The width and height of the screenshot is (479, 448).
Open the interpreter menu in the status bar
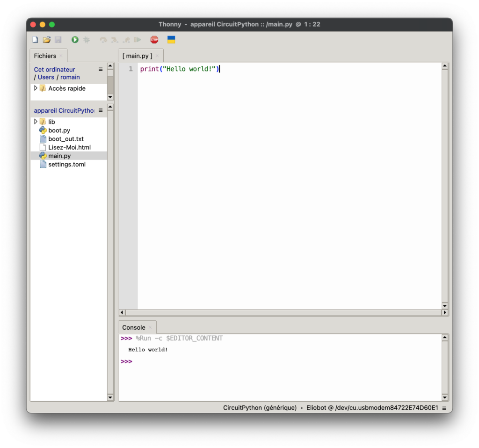pyautogui.click(x=444, y=408)
